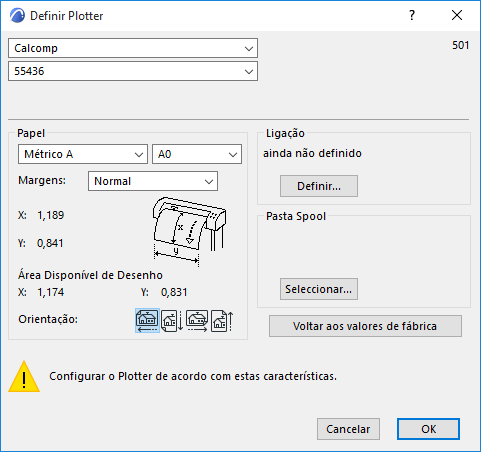Click the Papel group title

[x=31, y=133]
